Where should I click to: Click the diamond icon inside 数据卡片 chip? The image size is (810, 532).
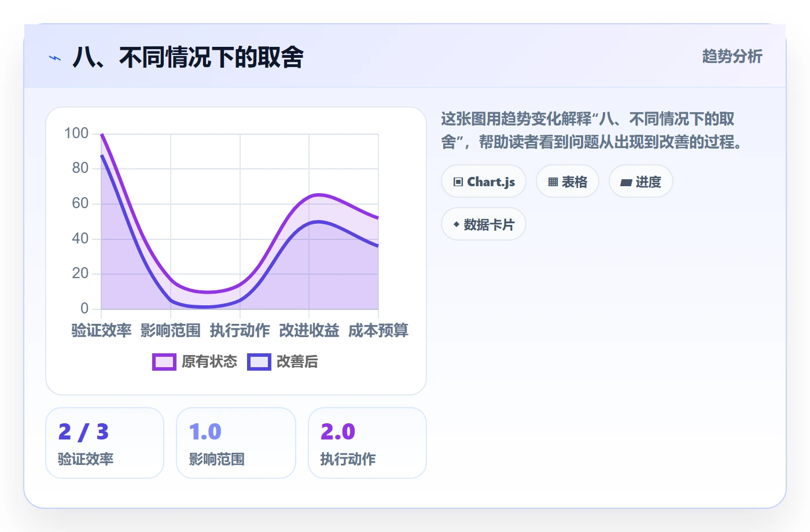click(456, 224)
